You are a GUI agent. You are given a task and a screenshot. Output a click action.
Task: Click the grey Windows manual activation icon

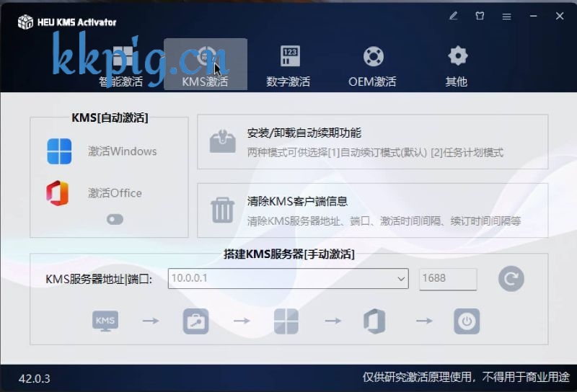[286, 321]
